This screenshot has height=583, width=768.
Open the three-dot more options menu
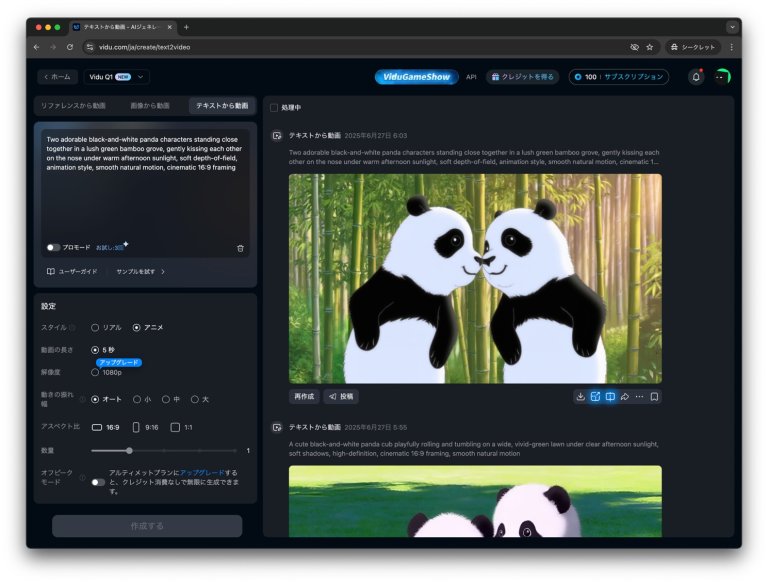[639, 396]
